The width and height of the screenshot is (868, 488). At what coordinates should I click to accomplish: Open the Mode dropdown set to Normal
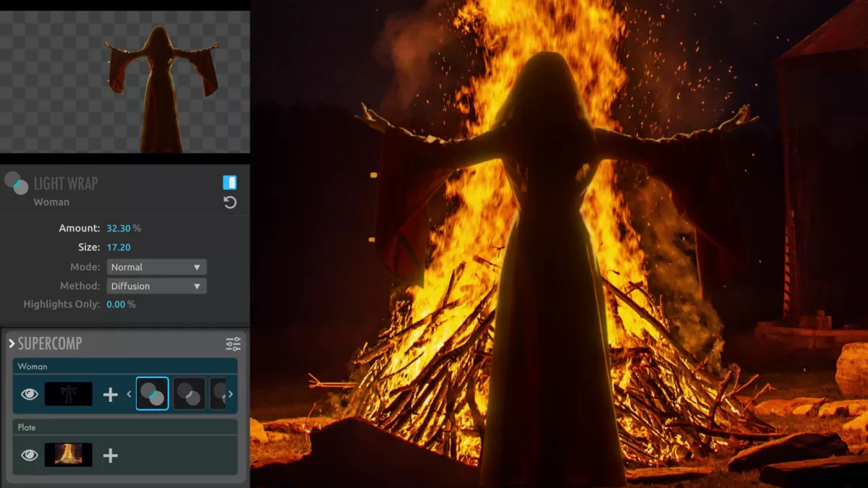click(156, 267)
